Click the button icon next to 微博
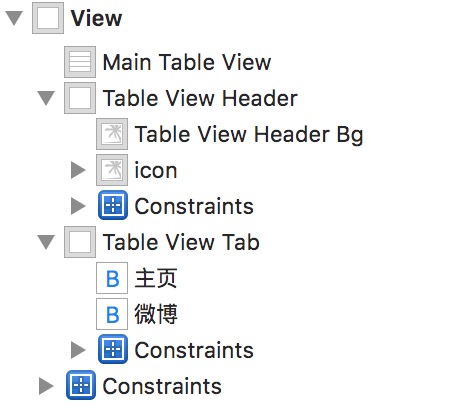This screenshot has width=464, height=412. click(112, 314)
